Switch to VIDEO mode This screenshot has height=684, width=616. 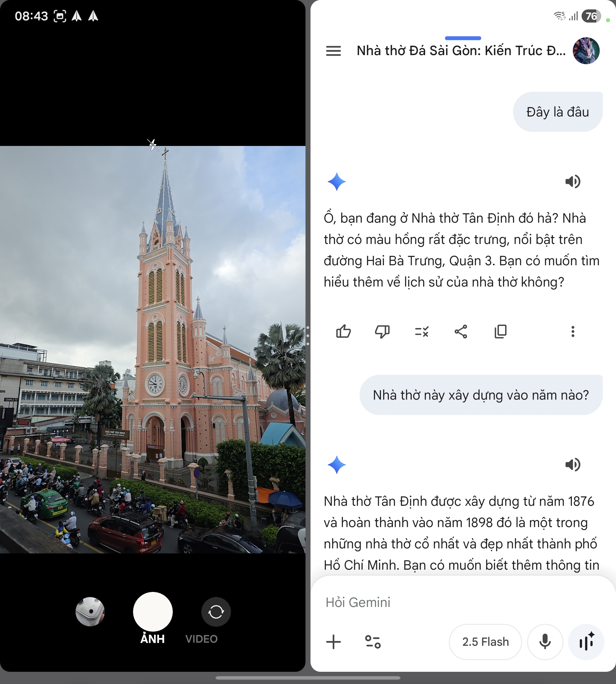201,639
